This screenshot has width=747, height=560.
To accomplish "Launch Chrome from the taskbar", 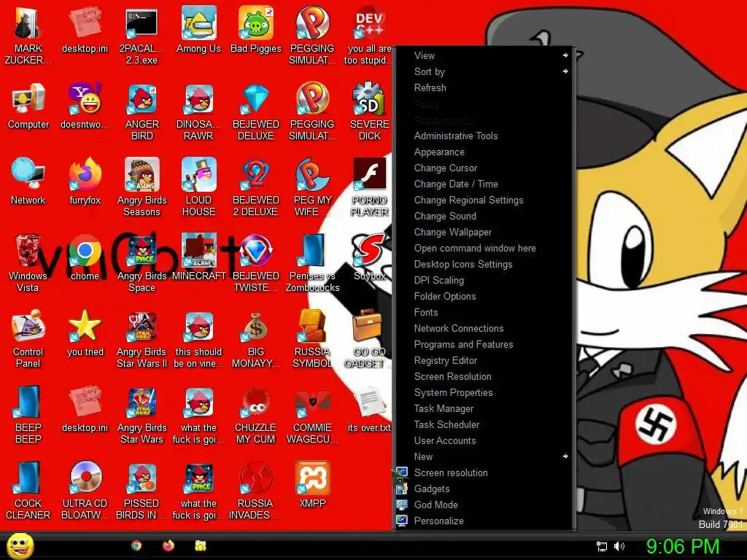I will click(x=136, y=545).
